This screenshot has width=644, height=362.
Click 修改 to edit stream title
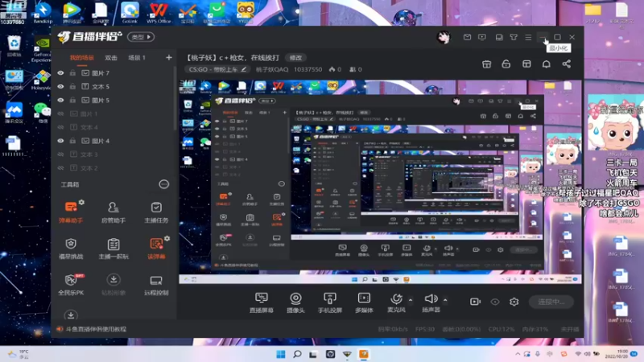295,58
